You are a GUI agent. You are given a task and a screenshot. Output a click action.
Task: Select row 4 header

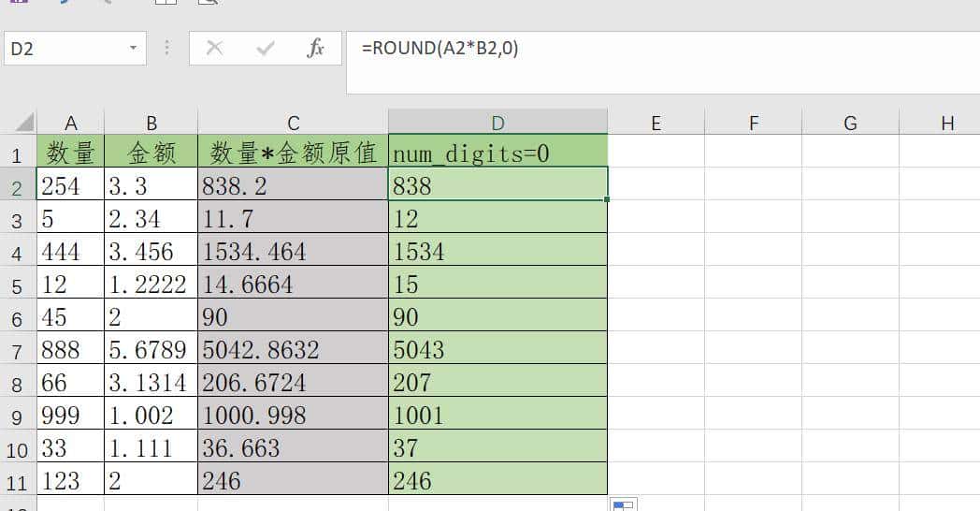pyautogui.click(x=18, y=250)
